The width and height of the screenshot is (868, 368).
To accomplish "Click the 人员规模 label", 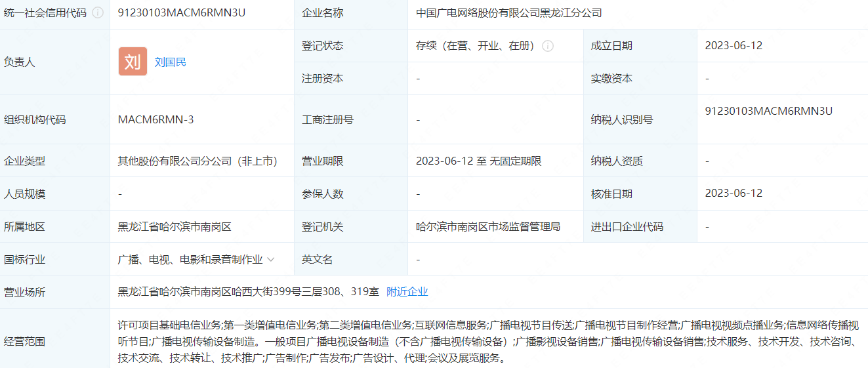I will [x=25, y=194].
